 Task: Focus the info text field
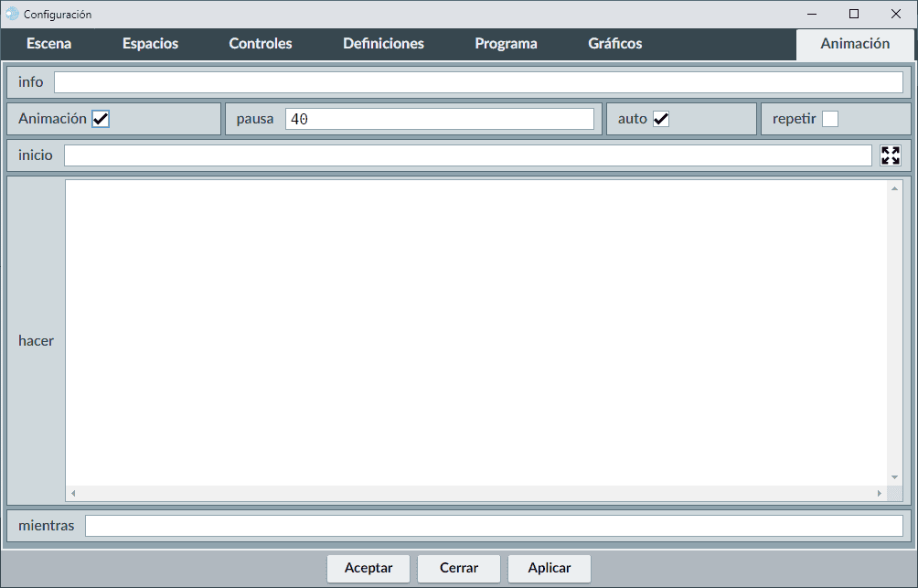[x=478, y=82]
